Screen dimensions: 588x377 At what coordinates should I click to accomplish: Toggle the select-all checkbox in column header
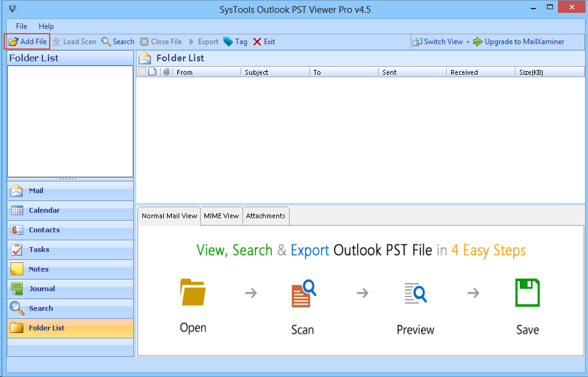pyautogui.click(x=142, y=72)
